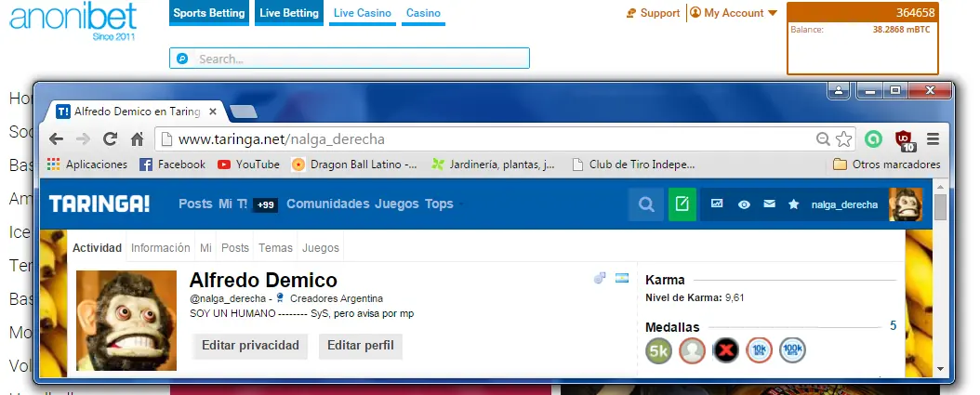The width and height of the screenshot is (980, 395).
Task: Open Taringa favorites star icon
Action: (x=794, y=204)
